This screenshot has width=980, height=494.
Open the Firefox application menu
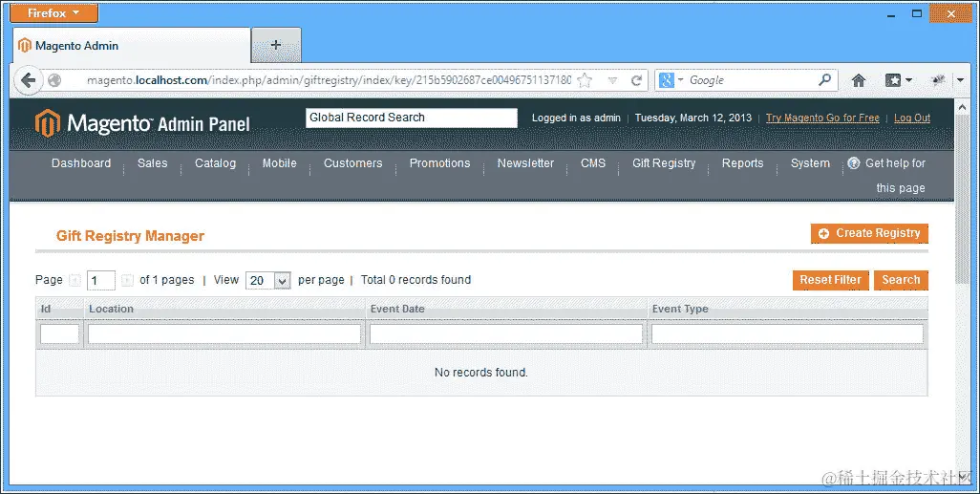(53, 13)
